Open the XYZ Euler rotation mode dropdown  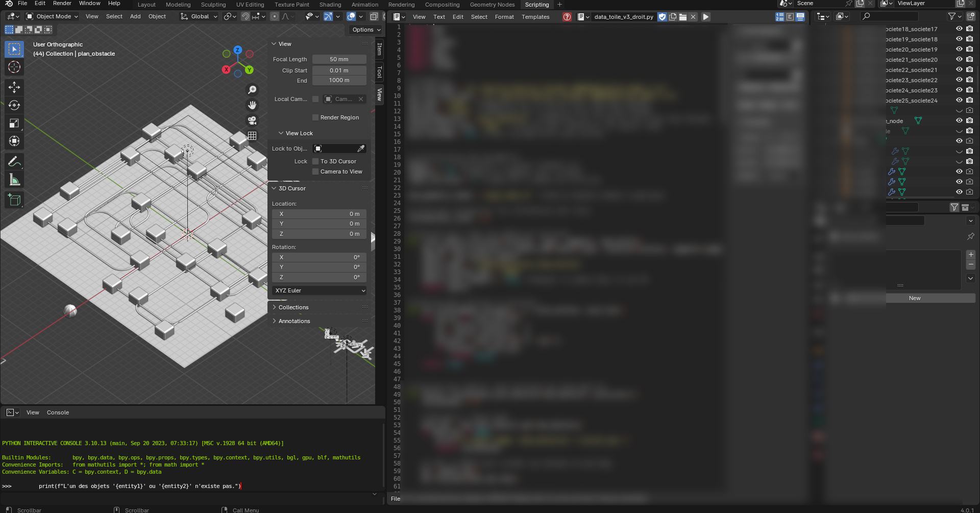click(320, 290)
